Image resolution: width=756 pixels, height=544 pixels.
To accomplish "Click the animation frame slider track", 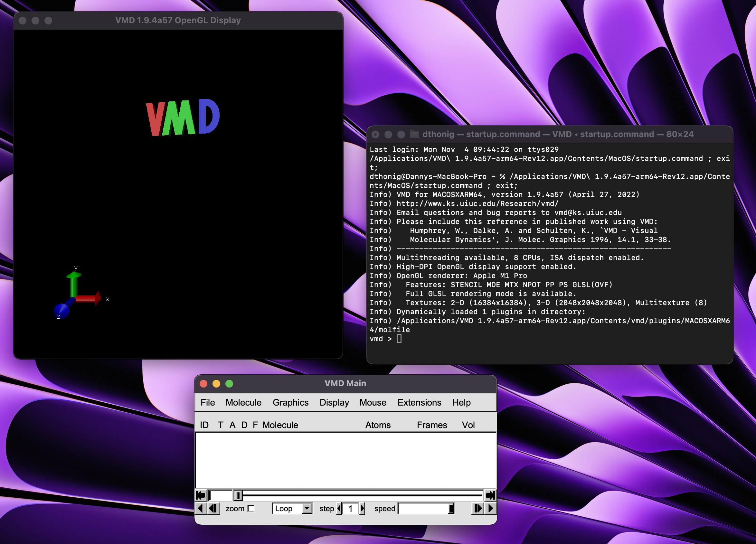I will [359, 495].
